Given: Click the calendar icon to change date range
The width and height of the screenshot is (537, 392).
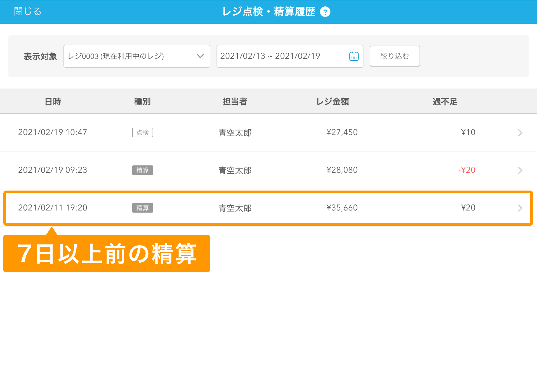Looking at the screenshot, I should [354, 56].
